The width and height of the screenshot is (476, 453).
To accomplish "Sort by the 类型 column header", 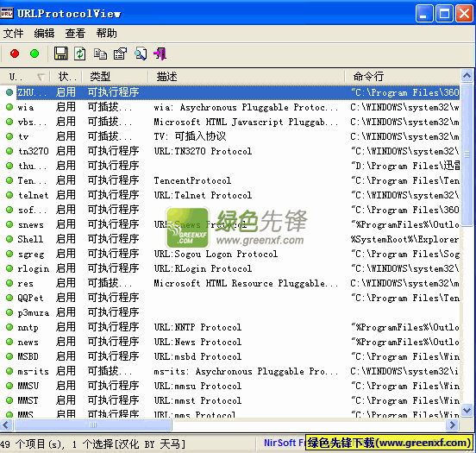I will click(x=115, y=77).
